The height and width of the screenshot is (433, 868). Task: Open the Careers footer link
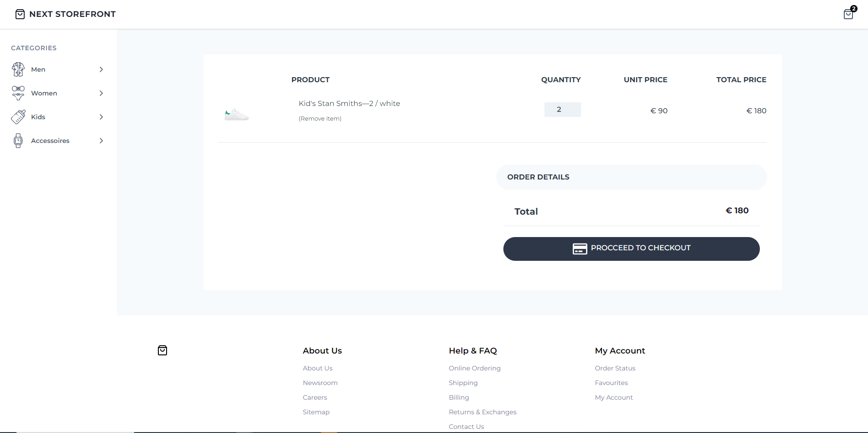click(x=315, y=397)
